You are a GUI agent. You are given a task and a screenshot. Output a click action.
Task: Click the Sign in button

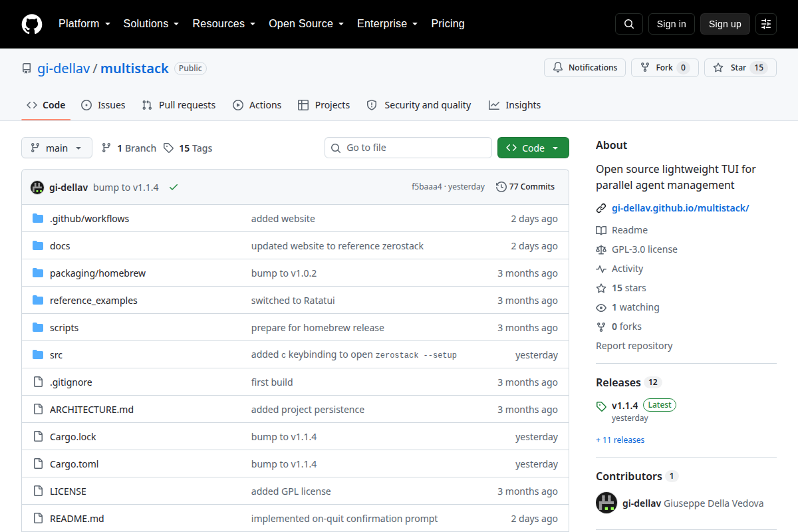[672, 24]
